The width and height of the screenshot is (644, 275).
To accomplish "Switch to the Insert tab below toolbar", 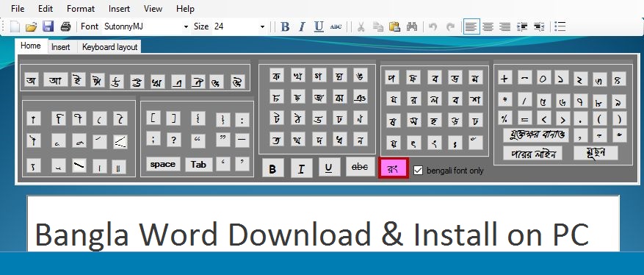I will coord(61,47).
